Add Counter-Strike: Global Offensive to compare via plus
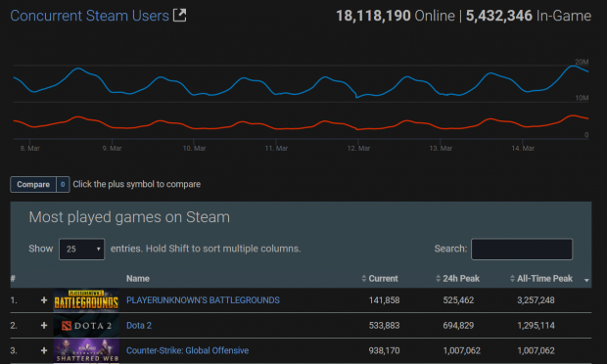Viewport: 607px width, 364px height. [44, 350]
